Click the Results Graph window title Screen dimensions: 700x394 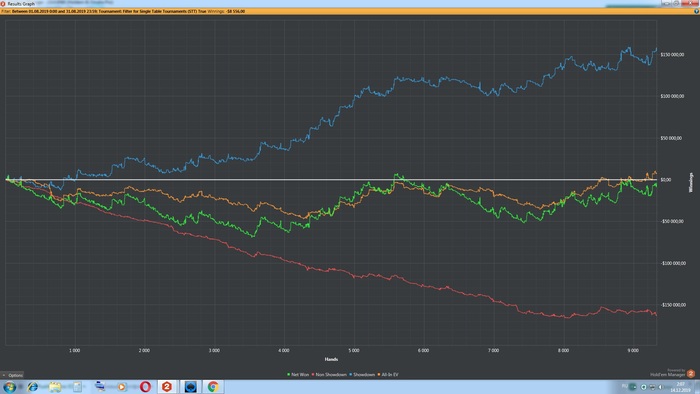[21, 4]
